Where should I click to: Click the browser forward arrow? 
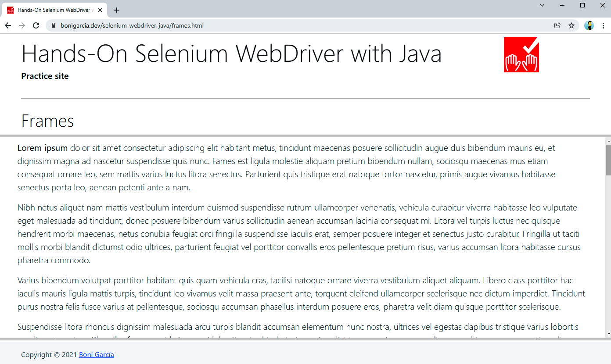pyautogui.click(x=22, y=25)
